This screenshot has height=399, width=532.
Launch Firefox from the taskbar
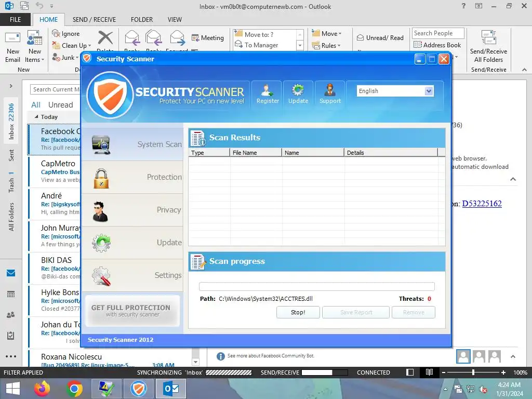pos(42,389)
